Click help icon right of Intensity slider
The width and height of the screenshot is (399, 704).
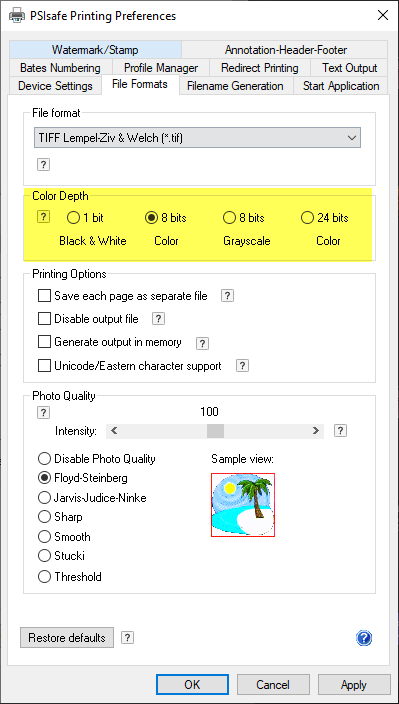(x=340, y=431)
